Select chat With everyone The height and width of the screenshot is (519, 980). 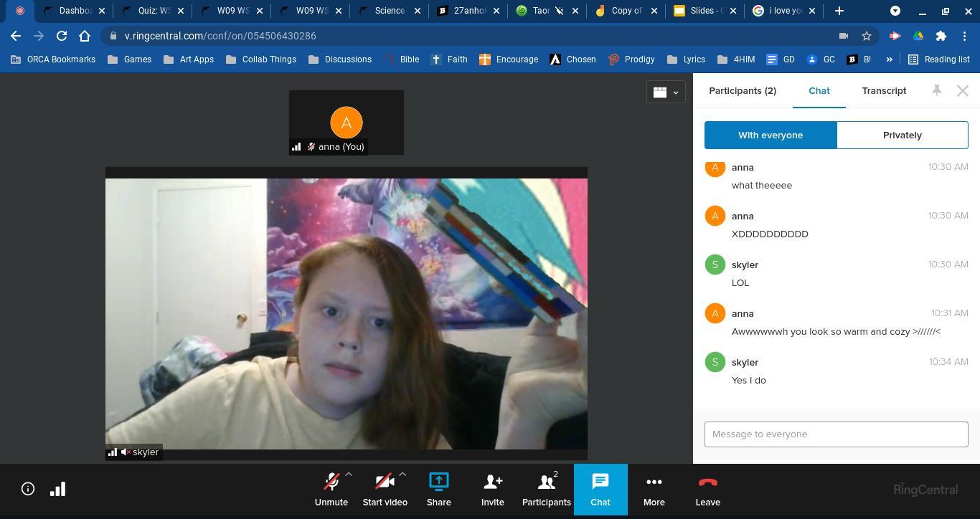771,135
